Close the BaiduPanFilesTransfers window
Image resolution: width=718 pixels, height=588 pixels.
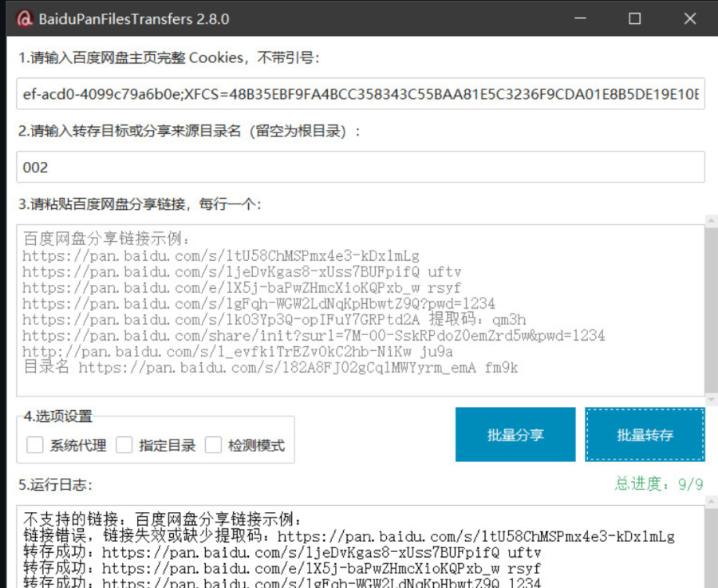point(689,19)
